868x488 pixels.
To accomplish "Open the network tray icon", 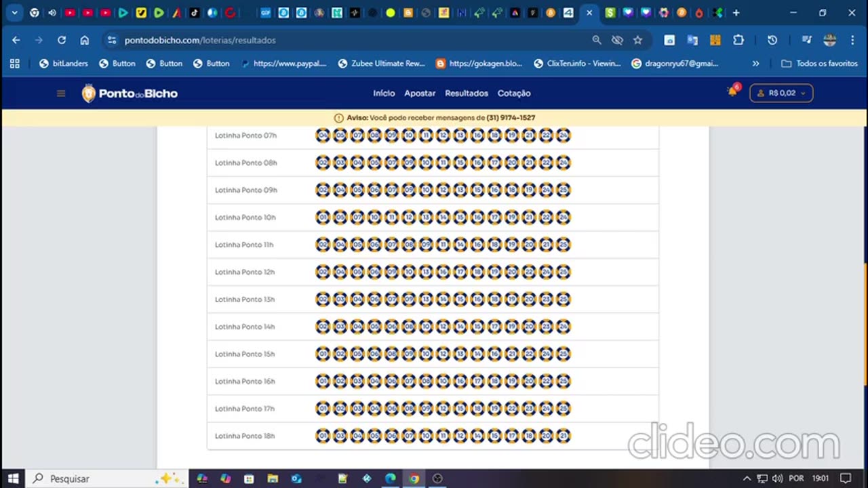I will pos(762,479).
